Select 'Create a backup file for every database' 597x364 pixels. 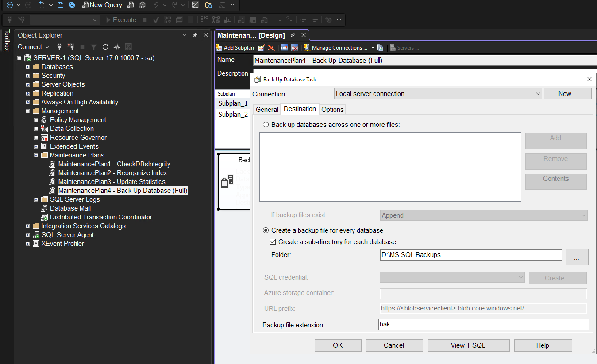click(266, 230)
